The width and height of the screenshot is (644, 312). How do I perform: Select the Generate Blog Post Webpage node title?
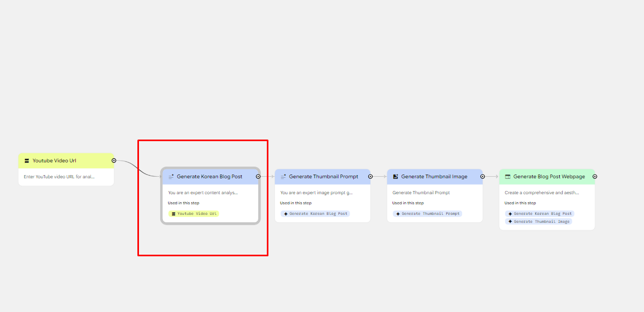[x=549, y=177]
